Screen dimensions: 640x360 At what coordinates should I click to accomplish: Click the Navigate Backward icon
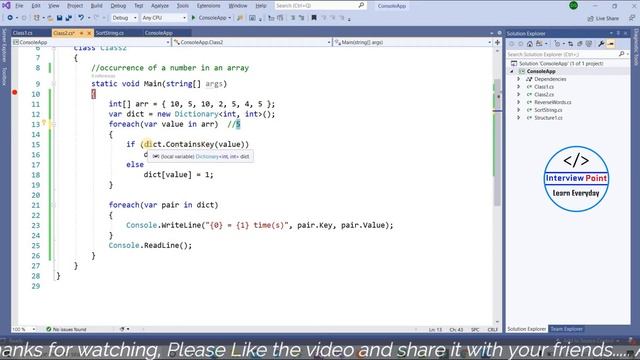coord(10,18)
